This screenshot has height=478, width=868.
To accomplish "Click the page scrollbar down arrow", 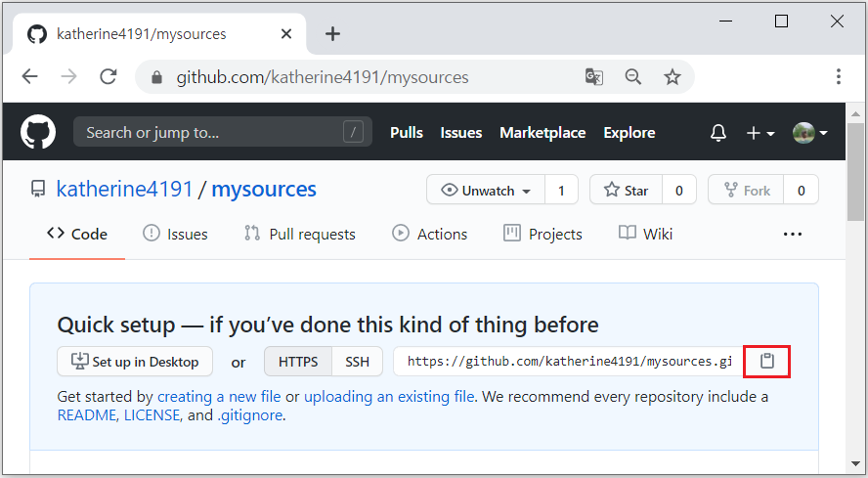I will (856, 464).
